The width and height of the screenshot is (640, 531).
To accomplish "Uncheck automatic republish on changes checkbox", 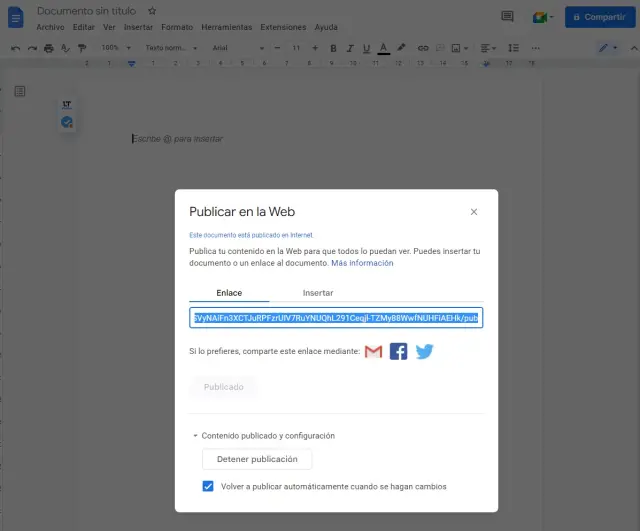I will pyautogui.click(x=208, y=486).
